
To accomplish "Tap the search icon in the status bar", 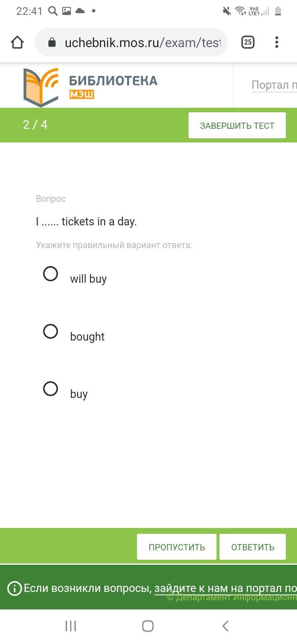I will [x=53, y=11].
